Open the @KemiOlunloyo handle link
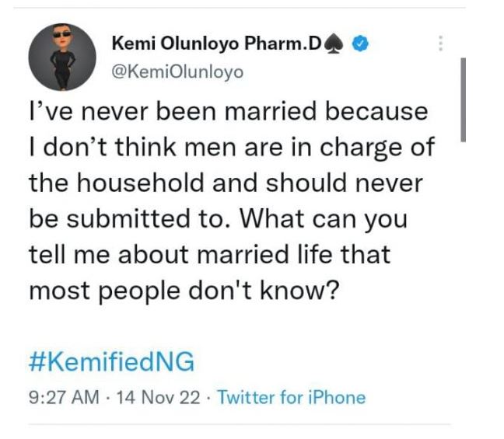 [x=178, y=71]
